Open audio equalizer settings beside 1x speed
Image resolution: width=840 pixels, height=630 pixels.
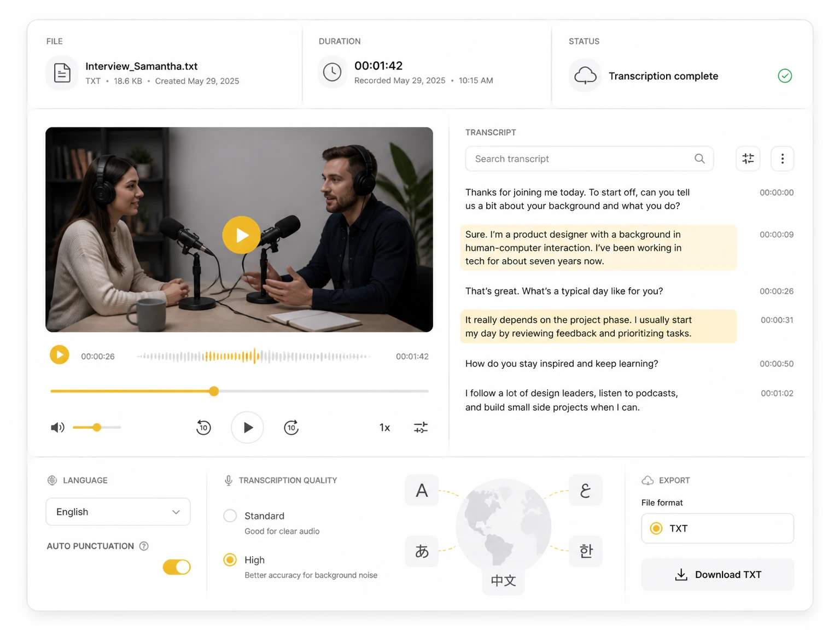(421, 427)
